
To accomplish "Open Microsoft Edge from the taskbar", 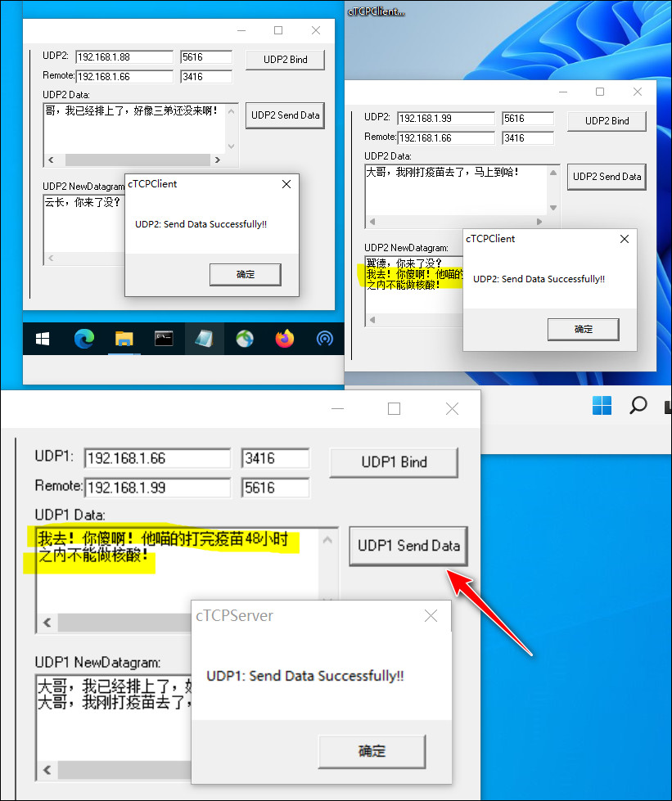I will tap(84, 338).
